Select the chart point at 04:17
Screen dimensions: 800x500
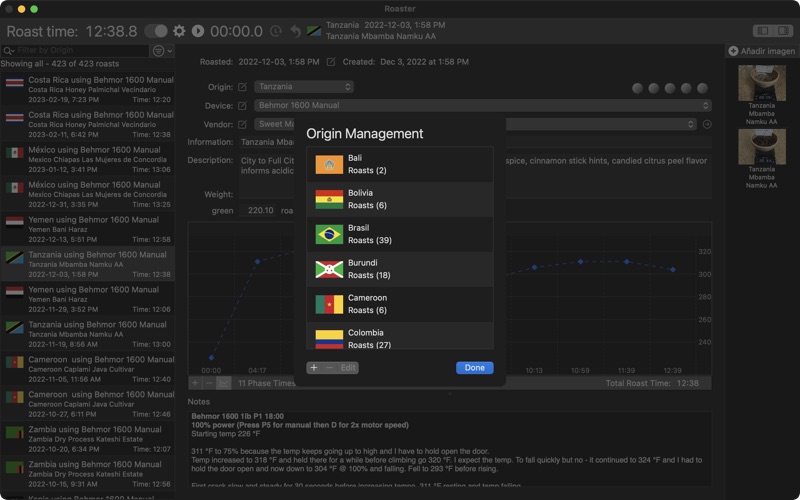tap(257, 262)
